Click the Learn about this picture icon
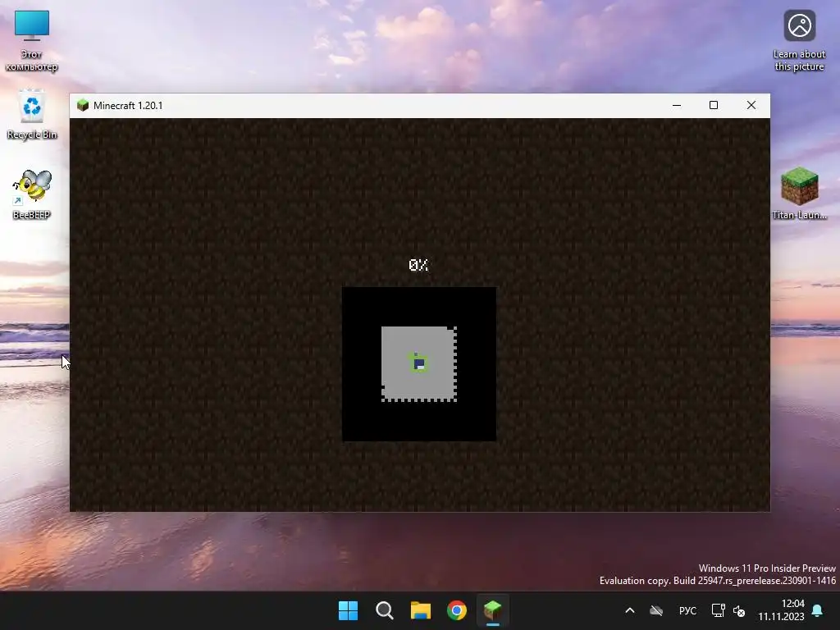 pyautogui.click(x=799, y=41)
